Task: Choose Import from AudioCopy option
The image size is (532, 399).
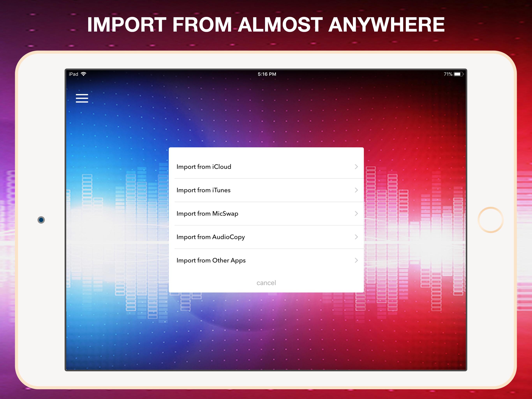Action: [x=211, y=237]
